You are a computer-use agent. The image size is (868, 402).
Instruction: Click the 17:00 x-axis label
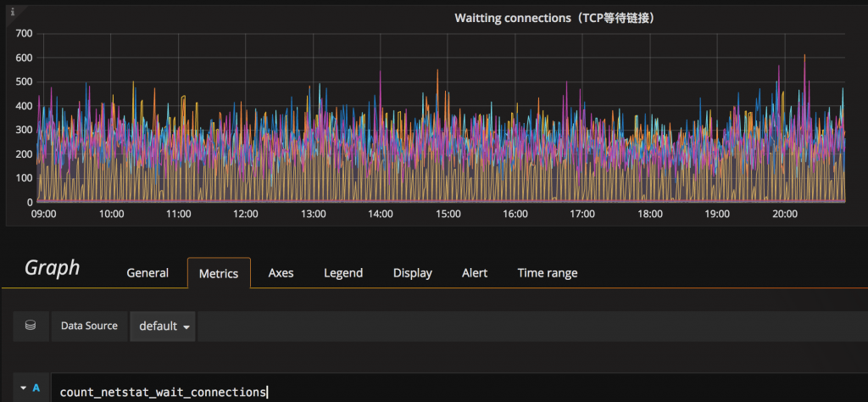click(x=583, y=214)
